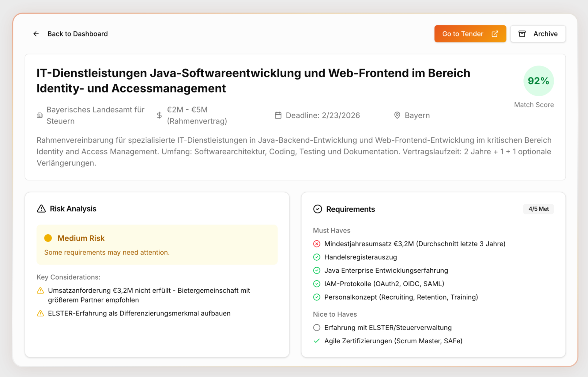Screen dimensions: 588x377
Task: Click the location pin icon beside Bayern
Action: point(397,115)
